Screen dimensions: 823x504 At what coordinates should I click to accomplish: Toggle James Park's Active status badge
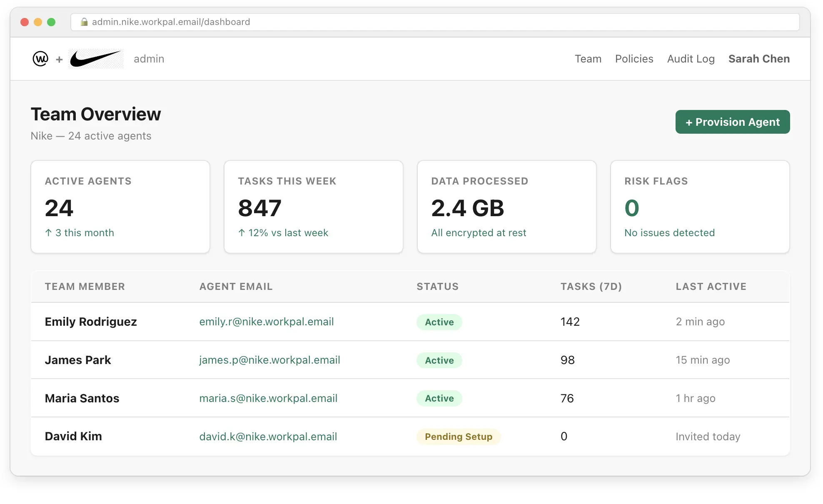coord(439,360)
